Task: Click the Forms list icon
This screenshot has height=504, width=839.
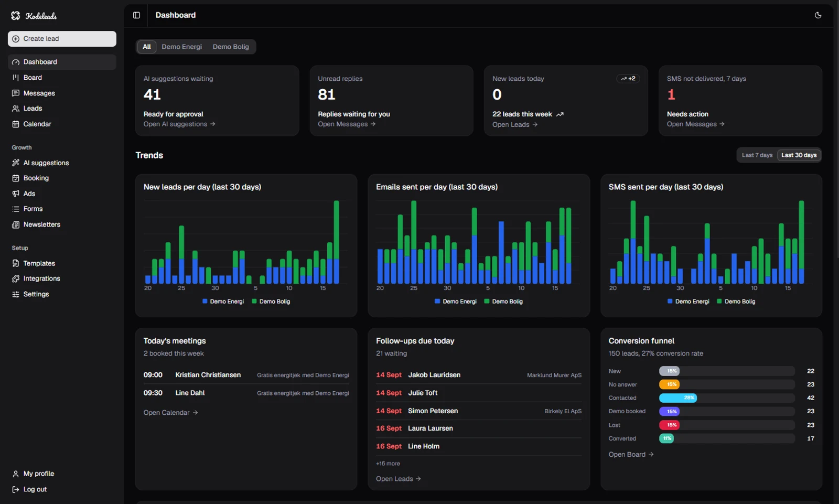Action: 16,209
